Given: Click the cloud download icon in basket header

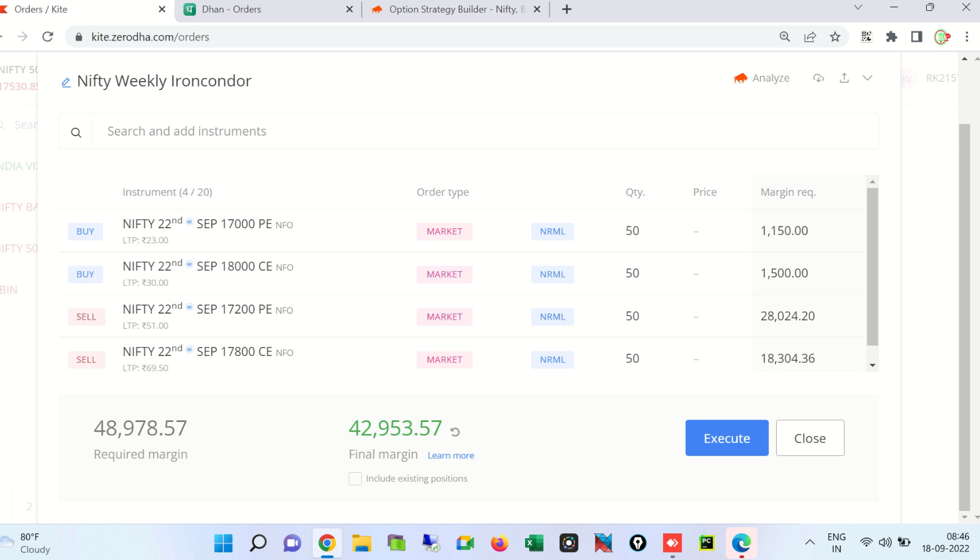Looking at the screenshot, I should (x=818, y=78).
